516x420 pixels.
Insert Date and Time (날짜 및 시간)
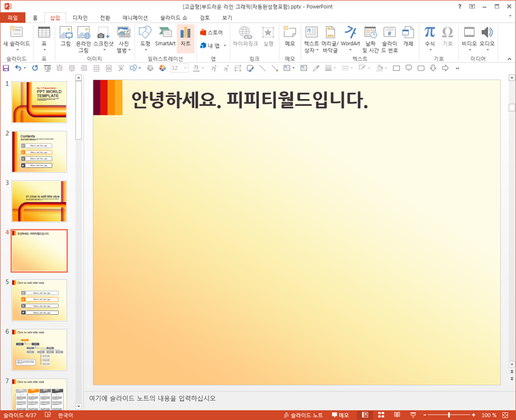tap(370, 39)
